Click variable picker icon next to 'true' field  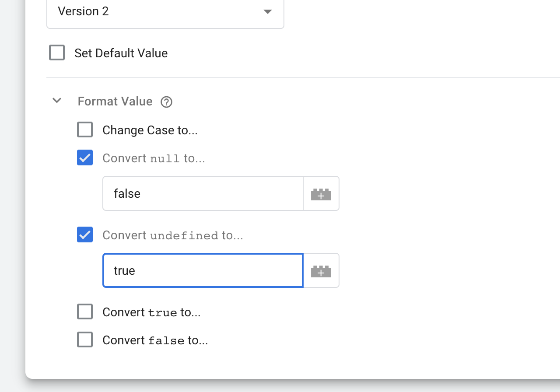pyautogui.click(x=321, y=271)
